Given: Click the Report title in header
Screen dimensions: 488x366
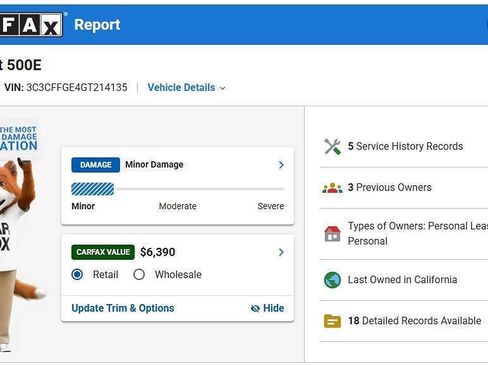Looking at the screenshot, I should pos(97,25).
